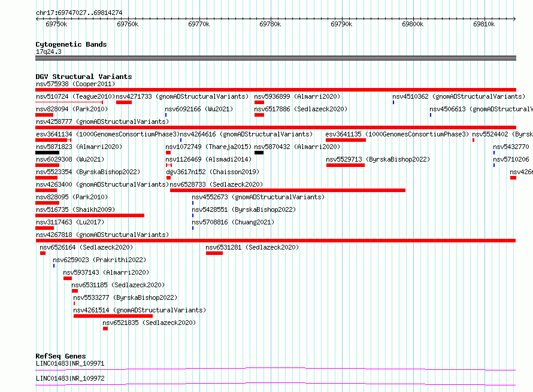
Task: Click the DGV Structural Variants track heading
Action: [84, 77]
